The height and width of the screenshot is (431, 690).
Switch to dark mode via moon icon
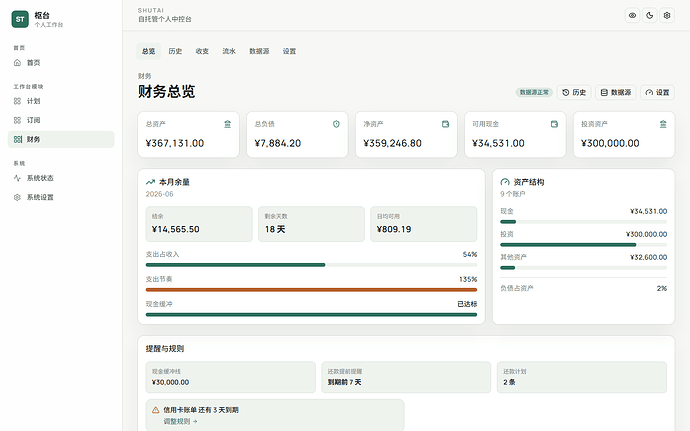(650, 15)
